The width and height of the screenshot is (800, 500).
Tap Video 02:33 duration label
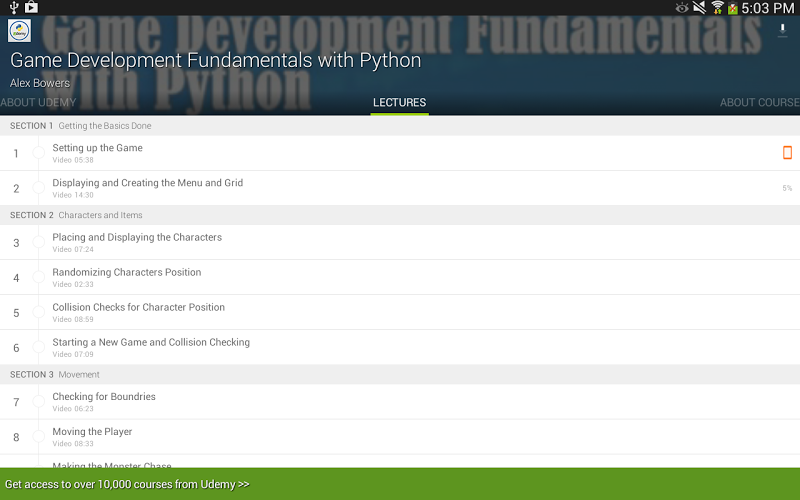click(x=73, y=285)
